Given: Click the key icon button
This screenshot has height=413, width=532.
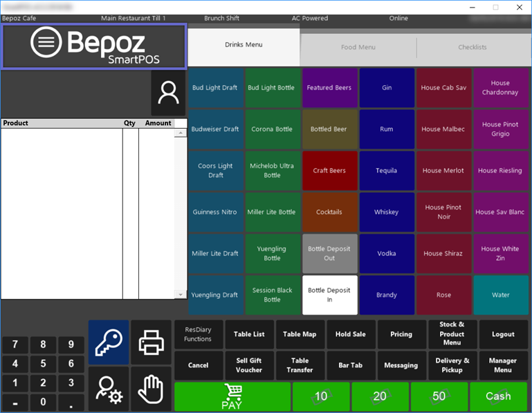Looking at the screenshot, I should 109,342.
